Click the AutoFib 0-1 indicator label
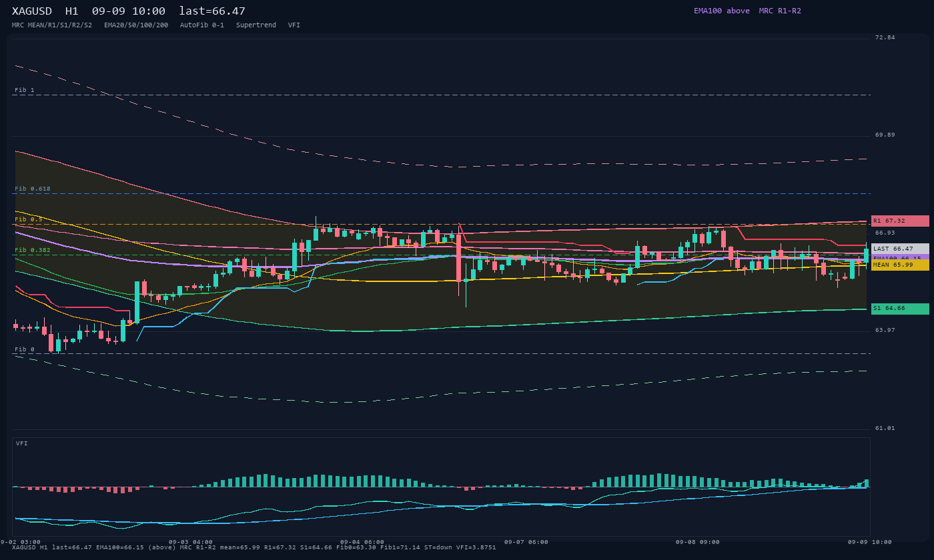 pos(202,25)
